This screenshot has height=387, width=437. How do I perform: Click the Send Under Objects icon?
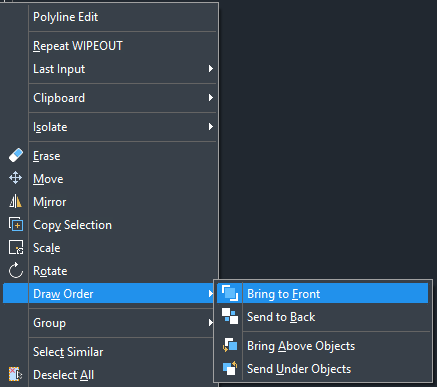coord(230,368)
